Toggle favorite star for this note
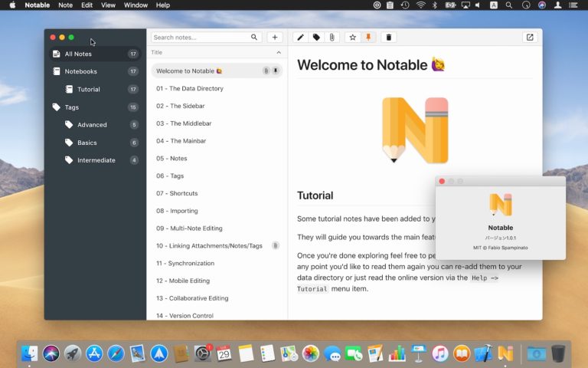This screenshot has height=368, width=588. pos(353,38)
